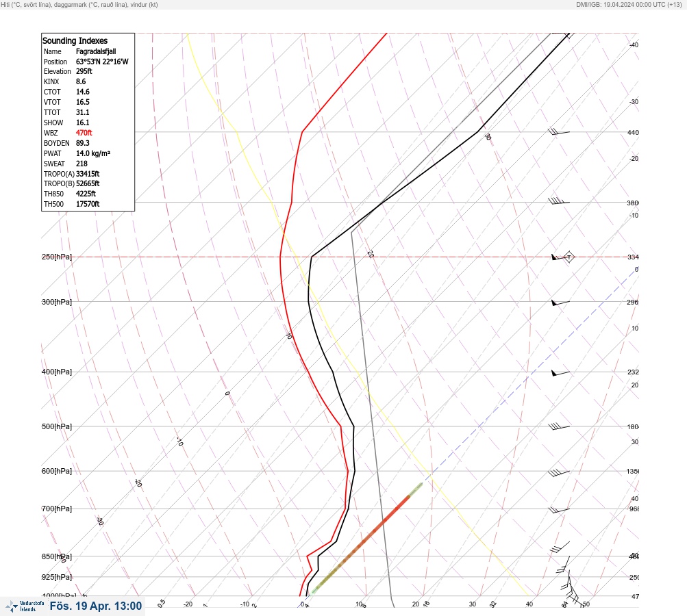Click the '500[hPa]' pressure label
Image resolution: width=687 pixels, height=616 pixels.
pos(57,426)
